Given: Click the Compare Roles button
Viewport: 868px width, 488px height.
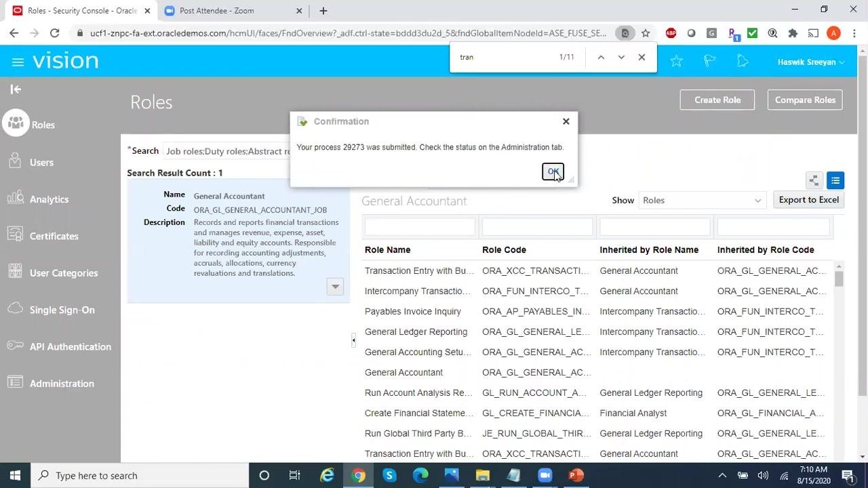Looking at the screenshot, I should pyautogui.click(x=805, y=100).
